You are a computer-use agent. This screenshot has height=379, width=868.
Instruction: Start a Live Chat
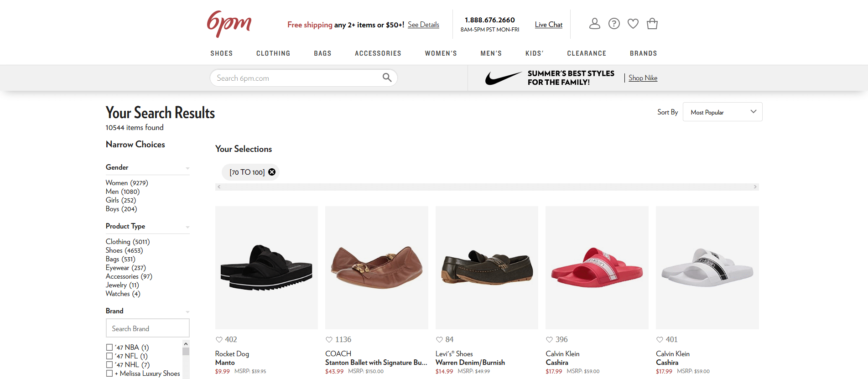pyautogui.click(x=549, y=25)
